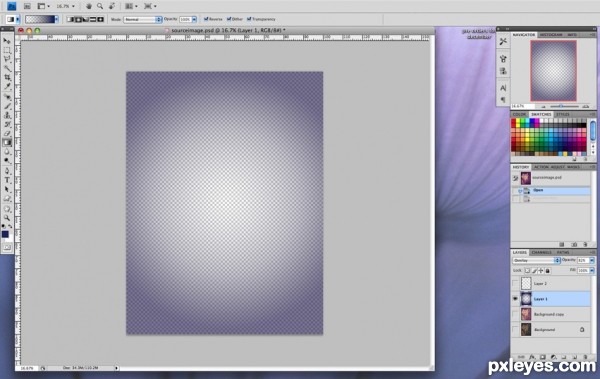Screen dimensions: 600x379
Task: Show Layer 2 with its visibility box
Action: 515,283
